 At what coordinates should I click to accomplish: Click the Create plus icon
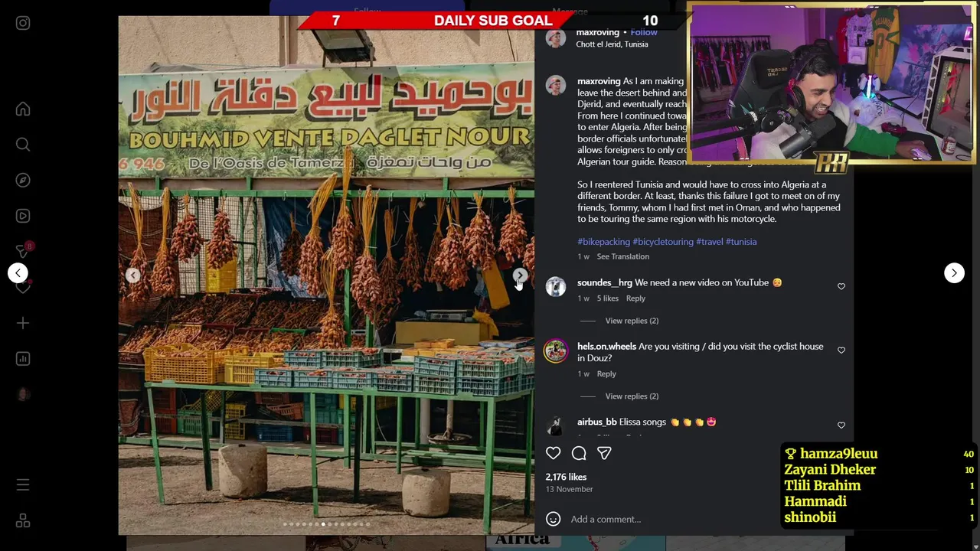[x=23, y=324]
